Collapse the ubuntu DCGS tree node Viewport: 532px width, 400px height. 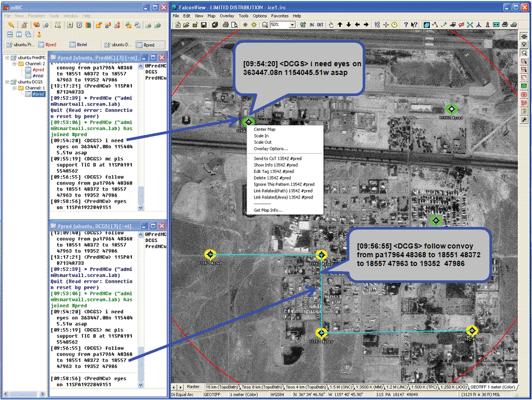pos(7,82)
